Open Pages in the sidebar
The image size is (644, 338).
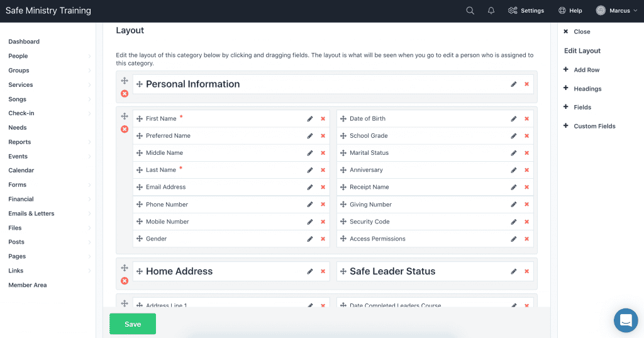pyautogui.click(x=17, y=256)
